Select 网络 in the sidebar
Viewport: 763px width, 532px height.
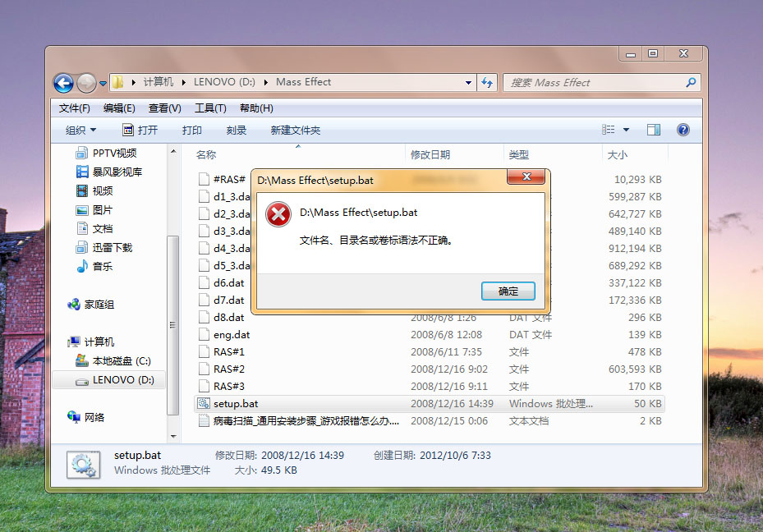(86, 417)
